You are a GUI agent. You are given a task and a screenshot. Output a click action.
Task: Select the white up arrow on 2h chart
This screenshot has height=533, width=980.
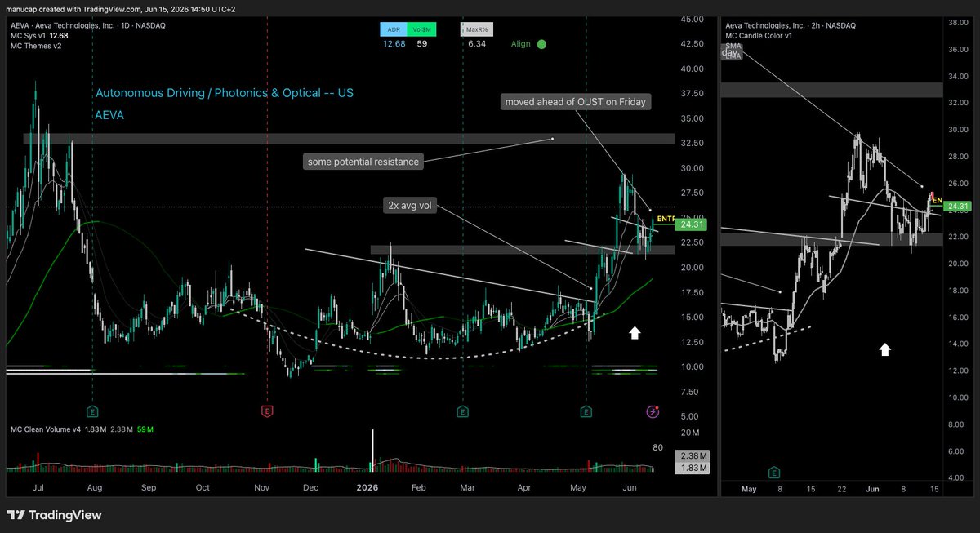[884, 349]
